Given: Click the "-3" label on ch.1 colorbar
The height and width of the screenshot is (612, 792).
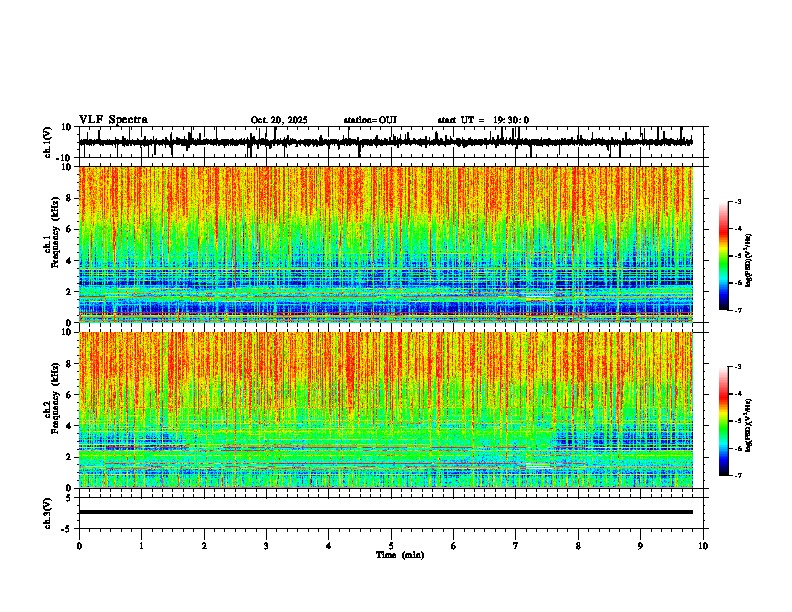Looking at the screenshot, I should pos(738,202).
